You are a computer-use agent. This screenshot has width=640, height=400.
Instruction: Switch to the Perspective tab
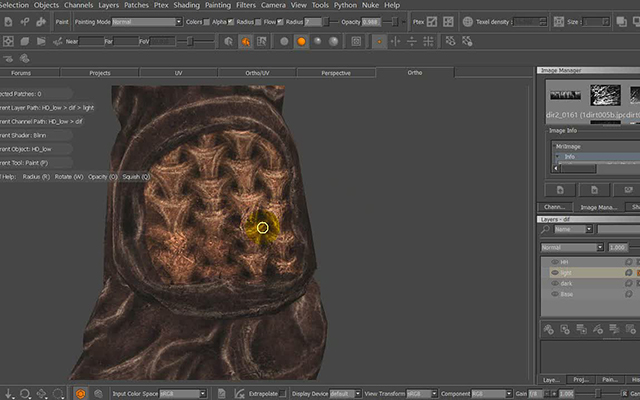(336, 73)
